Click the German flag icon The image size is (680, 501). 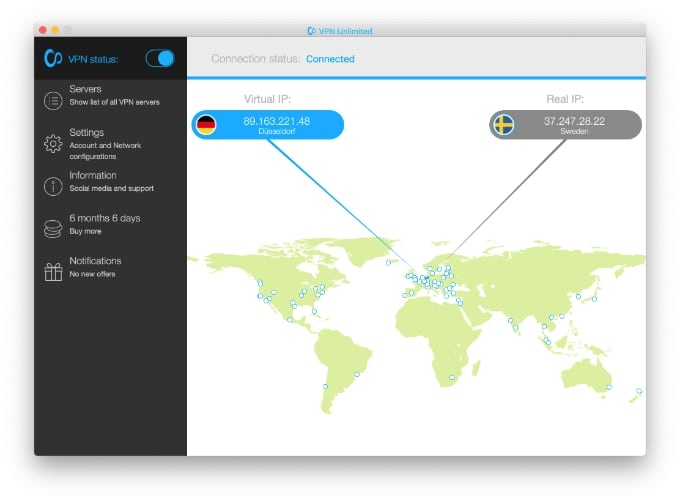206,125
